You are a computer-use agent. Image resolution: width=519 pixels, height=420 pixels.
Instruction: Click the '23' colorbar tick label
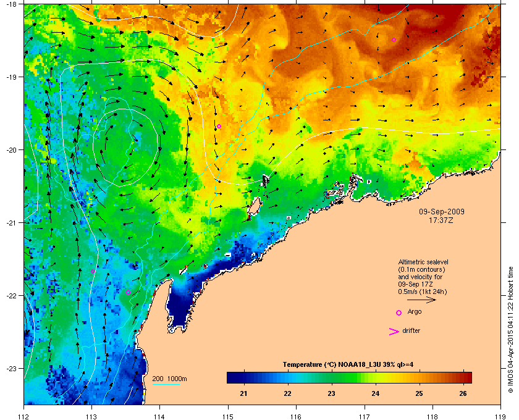[331, 393]
